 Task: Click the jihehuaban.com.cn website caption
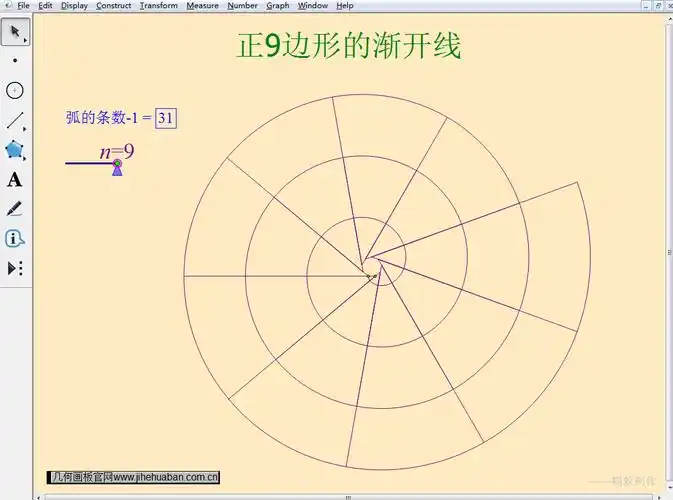(133, 477)
